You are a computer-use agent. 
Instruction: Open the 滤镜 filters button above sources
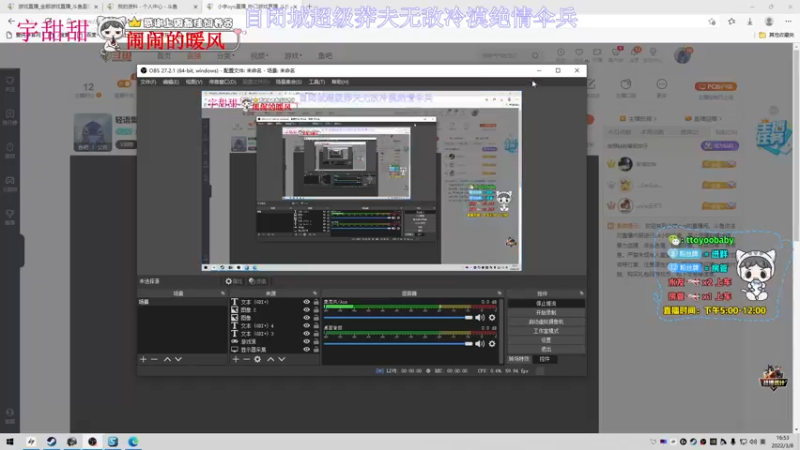(258, 281)
